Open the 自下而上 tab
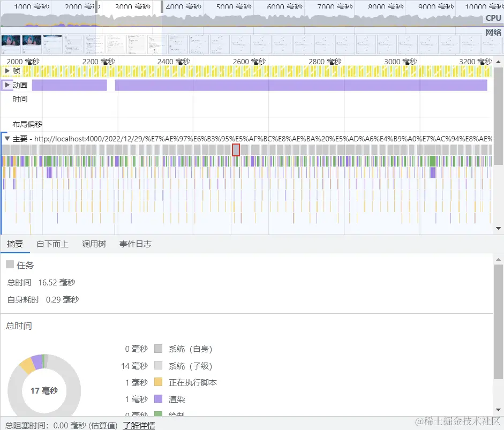Image resolution: width=504 pixels, height=430 pixels. tap(52, 244)
